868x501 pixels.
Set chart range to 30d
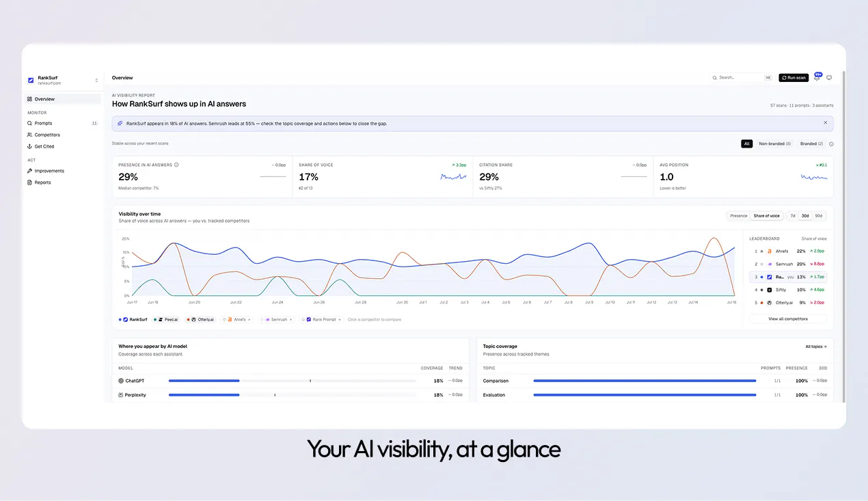[805, 216]
